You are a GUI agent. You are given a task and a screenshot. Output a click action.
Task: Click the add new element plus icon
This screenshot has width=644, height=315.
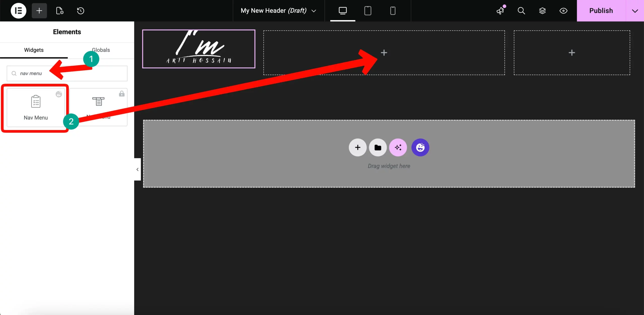click(39, 11)
